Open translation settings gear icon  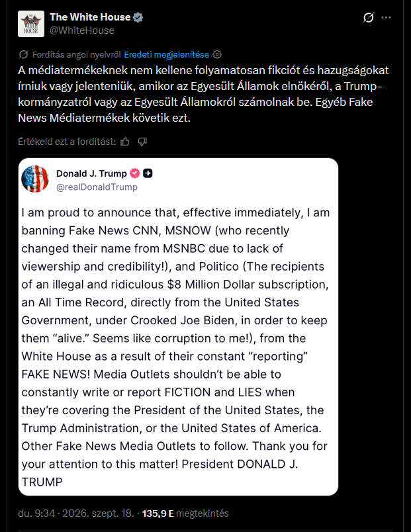217,54
